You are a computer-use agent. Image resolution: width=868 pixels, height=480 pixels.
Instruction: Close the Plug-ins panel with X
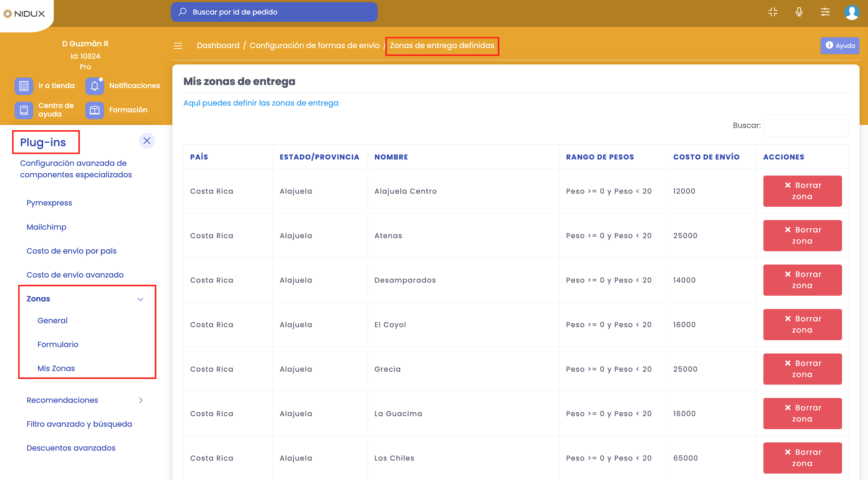[147, 141]
